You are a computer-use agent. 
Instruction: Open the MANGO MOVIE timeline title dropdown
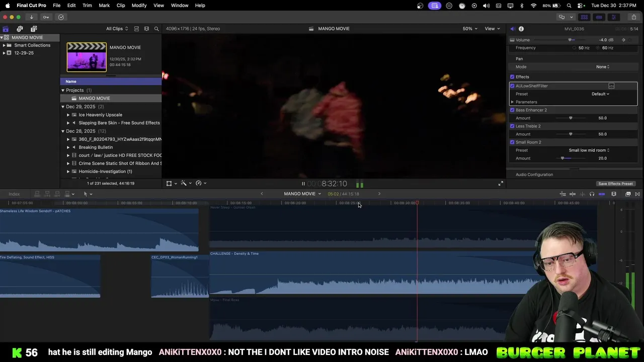tap(302, 194)
